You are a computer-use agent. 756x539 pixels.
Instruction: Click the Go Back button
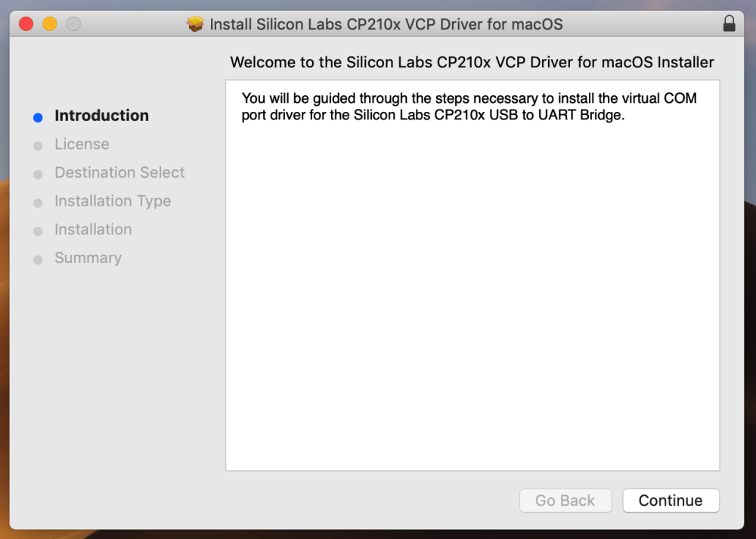565,500
